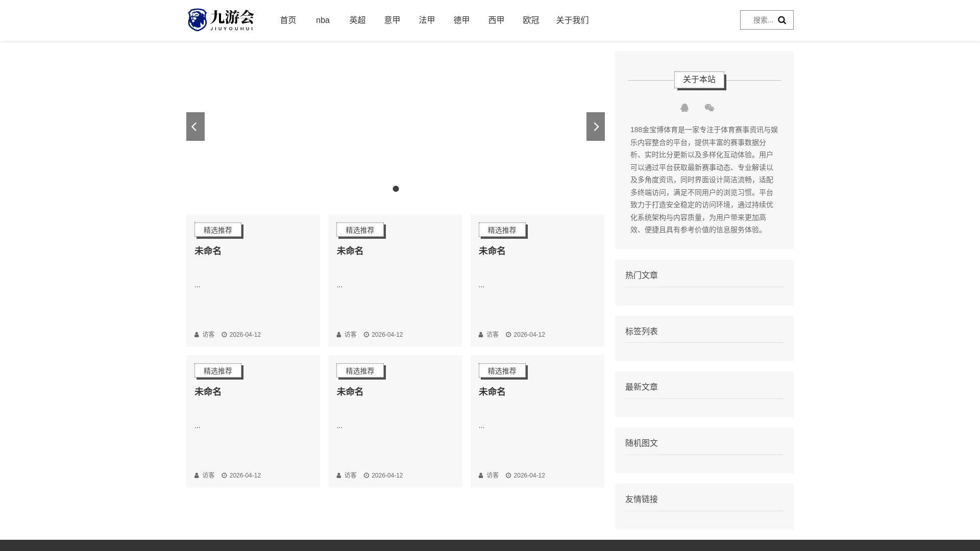Click the search magnifier icon

coord(782,20)
